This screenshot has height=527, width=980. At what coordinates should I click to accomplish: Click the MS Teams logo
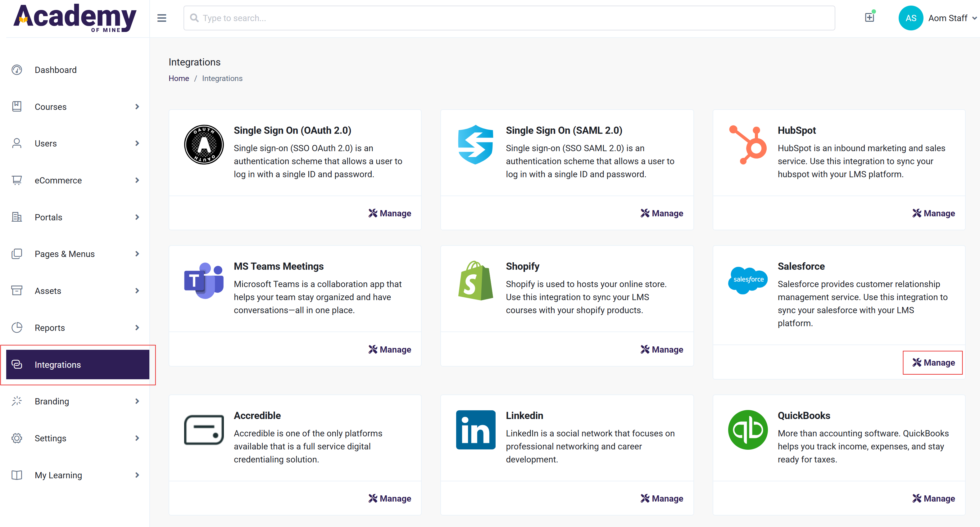tap(204, 281)
